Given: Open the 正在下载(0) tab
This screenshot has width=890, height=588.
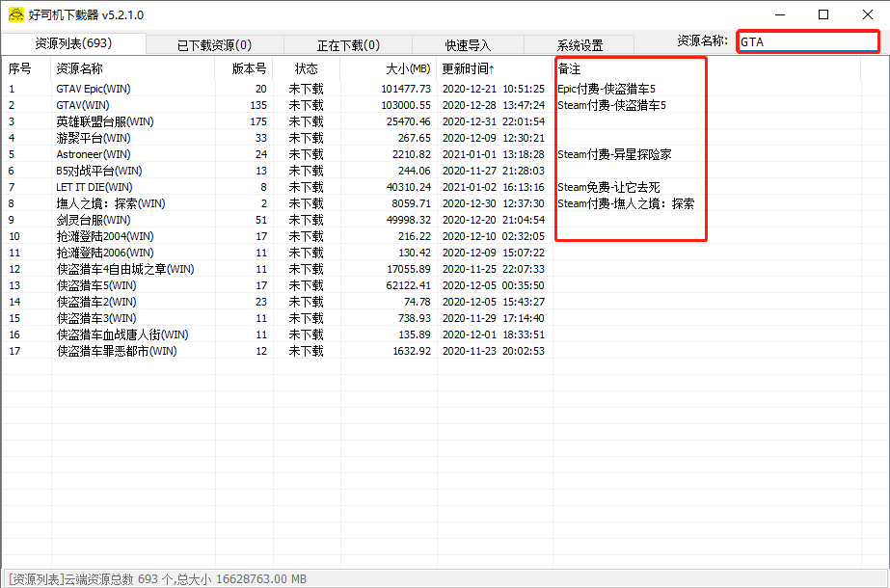Looking at the screenshot, I should coord(348,45).
